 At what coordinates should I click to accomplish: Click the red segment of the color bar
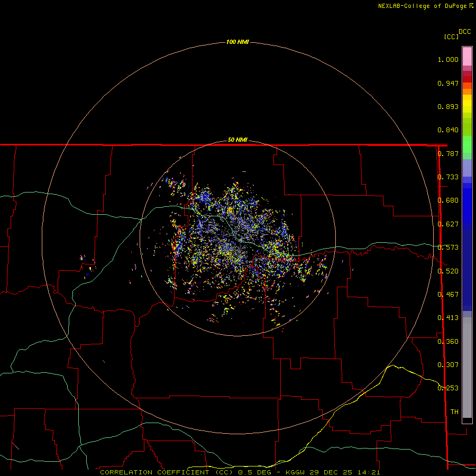467,79
